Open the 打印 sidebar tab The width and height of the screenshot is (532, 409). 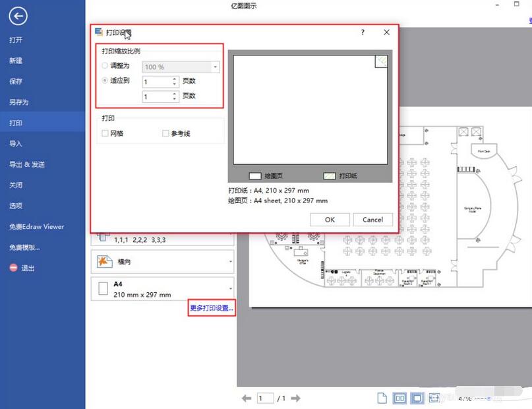(42, 123)
